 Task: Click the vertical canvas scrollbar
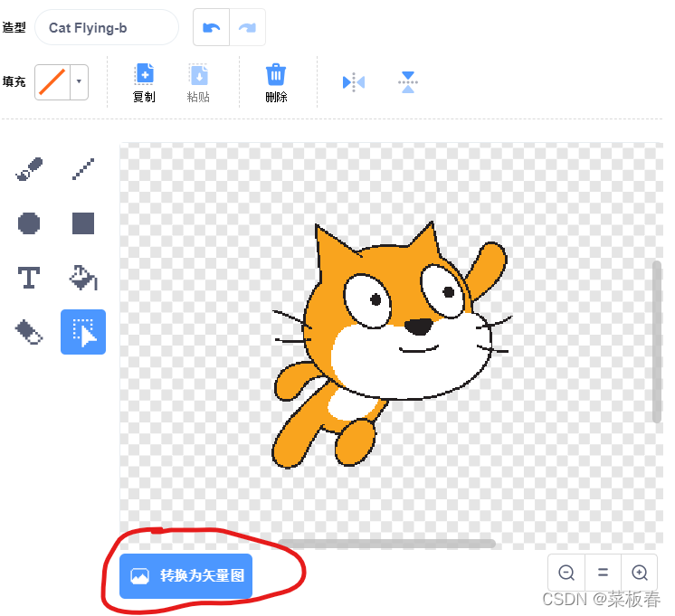657,342
